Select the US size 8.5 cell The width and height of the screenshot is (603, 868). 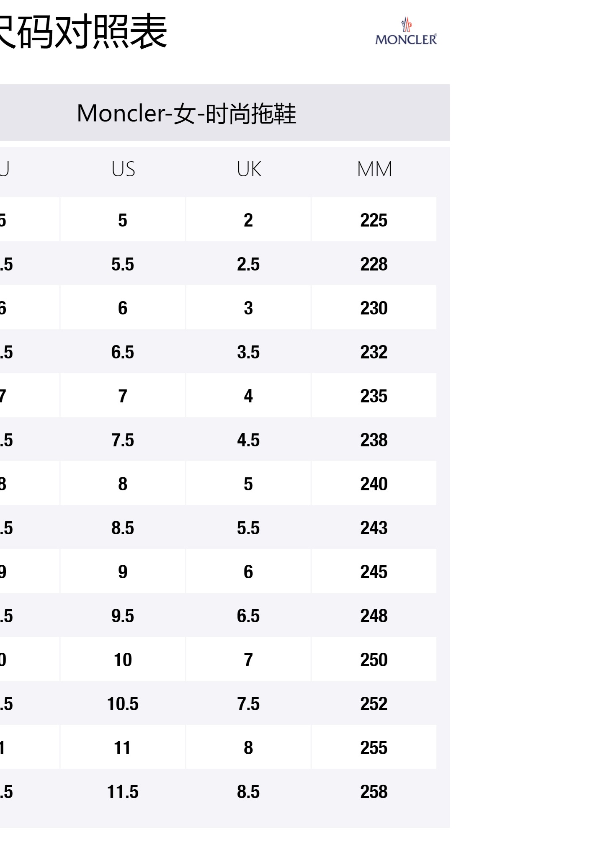123,528
